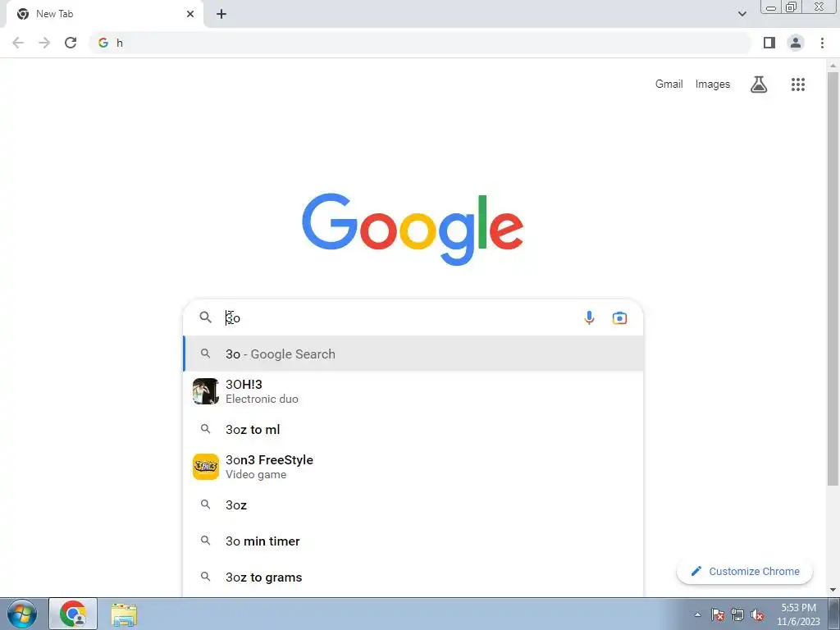The height and width of the screenshot is (630, 840).
Task: Open the Images link
Action: (713, 84)
